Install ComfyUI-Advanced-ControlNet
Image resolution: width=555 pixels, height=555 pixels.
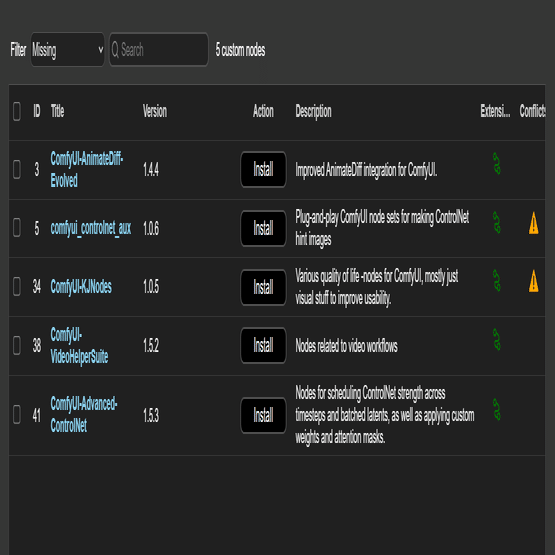(x=263, y=415)
